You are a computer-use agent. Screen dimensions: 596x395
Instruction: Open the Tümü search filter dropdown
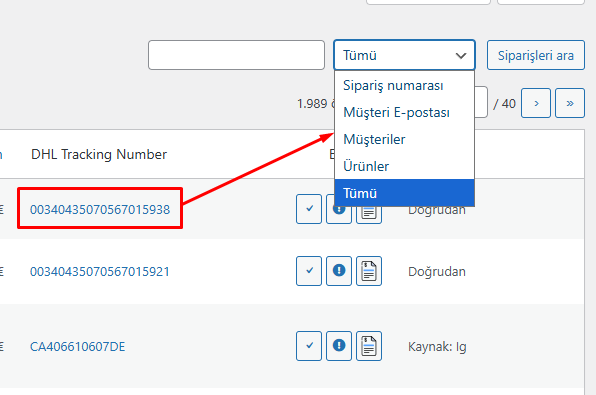tap(404, 55)
